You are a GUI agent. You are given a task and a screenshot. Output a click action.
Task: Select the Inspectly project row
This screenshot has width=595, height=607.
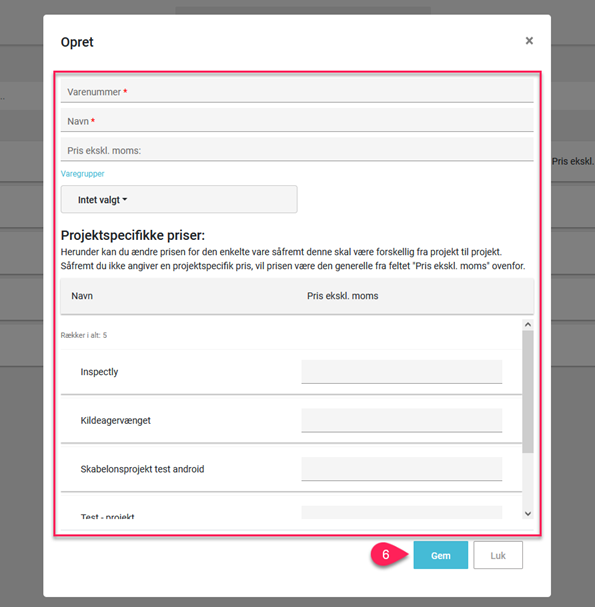[291, 372]
